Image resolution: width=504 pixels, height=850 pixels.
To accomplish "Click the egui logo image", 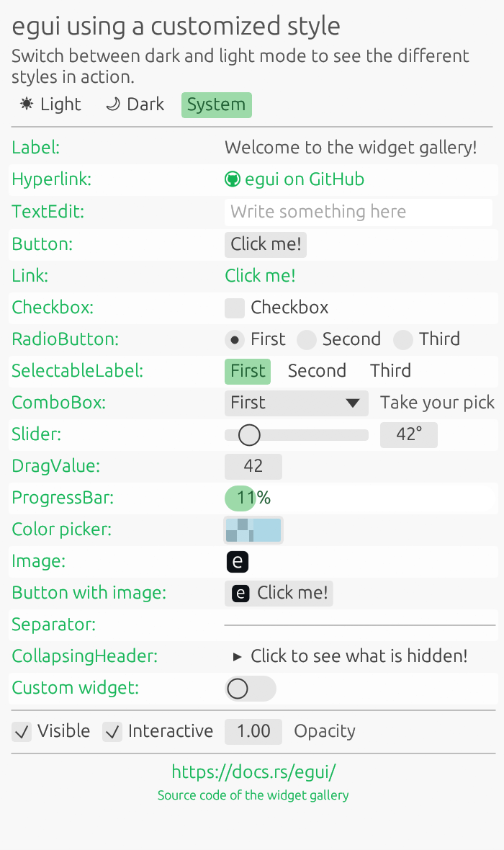I will click(x=238, y=561).
